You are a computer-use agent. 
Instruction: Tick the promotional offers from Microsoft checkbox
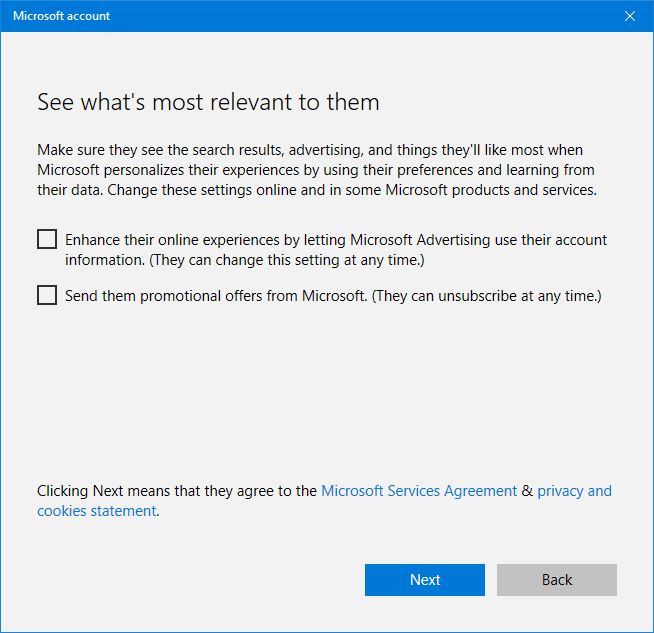[x=47, y=296]
